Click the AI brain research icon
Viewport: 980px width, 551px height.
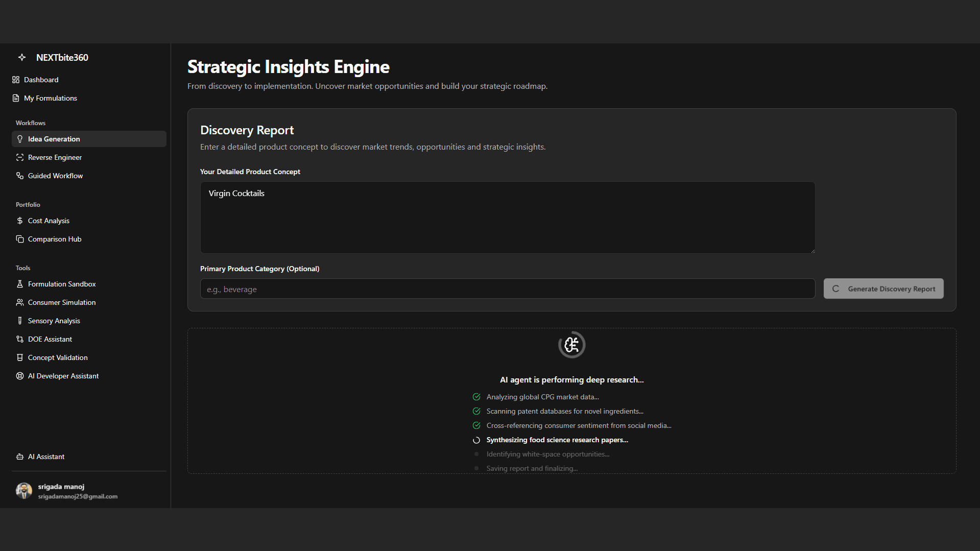571,345
